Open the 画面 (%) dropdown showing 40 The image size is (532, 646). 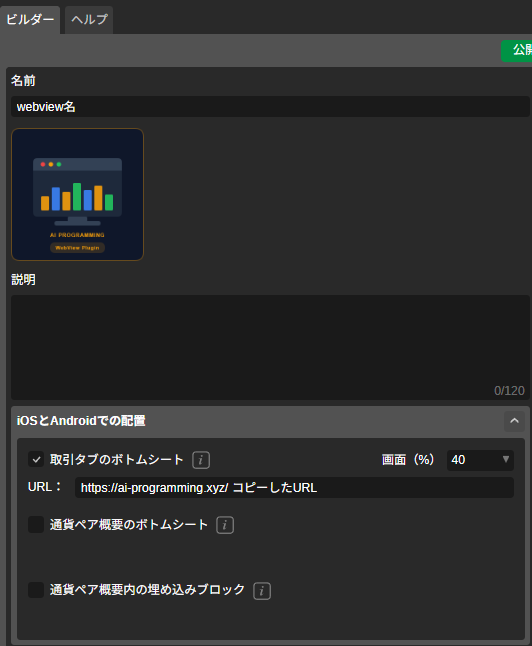point(480,460)
